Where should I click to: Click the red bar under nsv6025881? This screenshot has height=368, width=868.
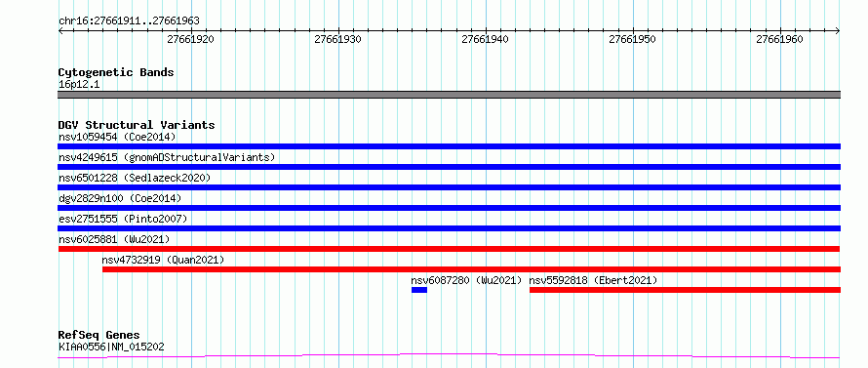[x=449, y=249]
